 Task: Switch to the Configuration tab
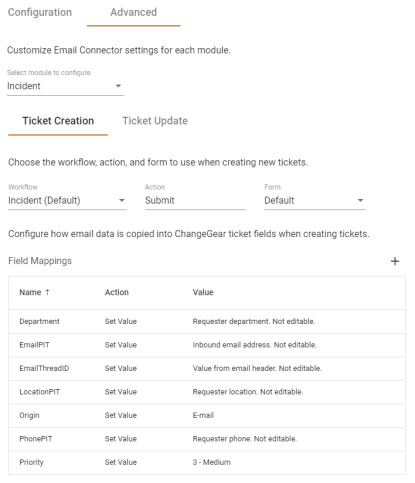tap(40, 12)
